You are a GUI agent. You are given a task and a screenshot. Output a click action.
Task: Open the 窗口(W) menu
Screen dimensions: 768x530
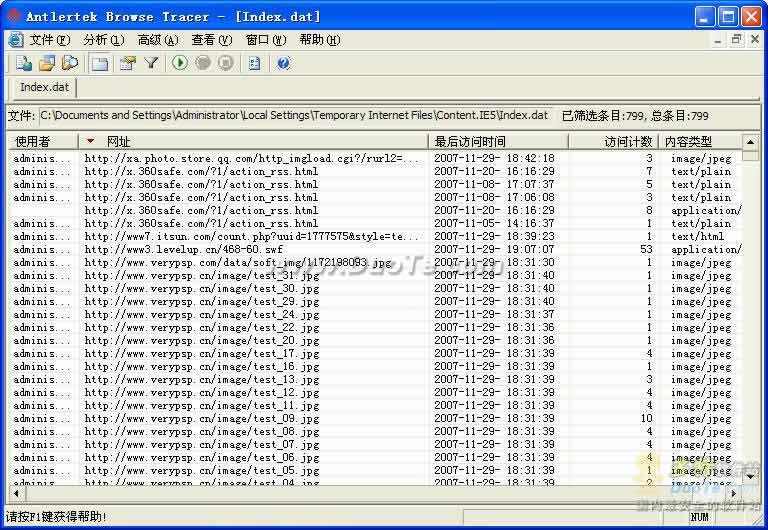(265, 40)
